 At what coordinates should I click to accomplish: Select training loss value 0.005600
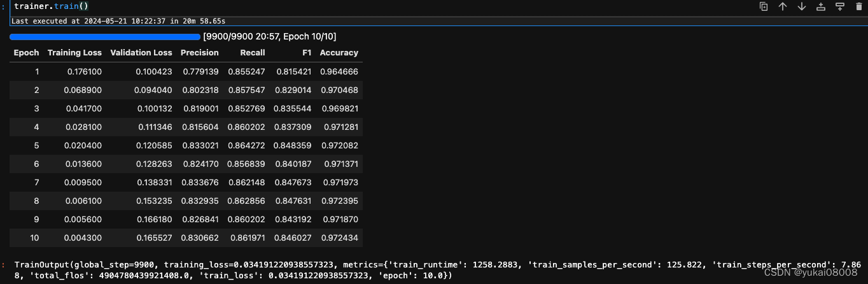[x=83, y=219]
